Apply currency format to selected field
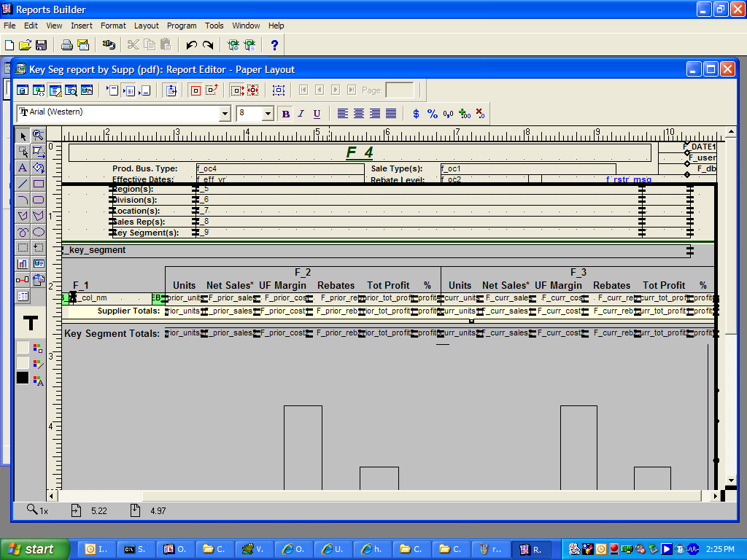747x560 pixels. [x=414, y=113]
